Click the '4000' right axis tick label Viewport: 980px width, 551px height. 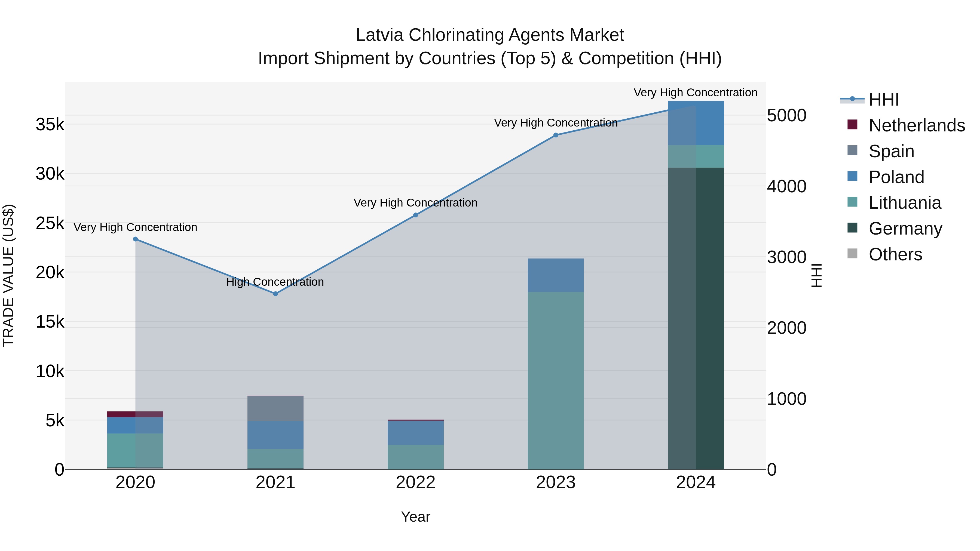pos(787,186)
